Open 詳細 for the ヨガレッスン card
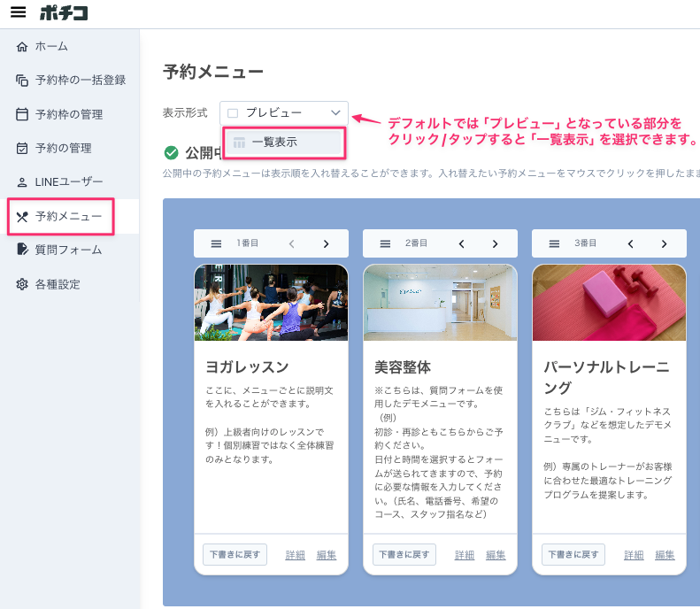This screenshot has width=700, height=609. (x=295, y=555)
